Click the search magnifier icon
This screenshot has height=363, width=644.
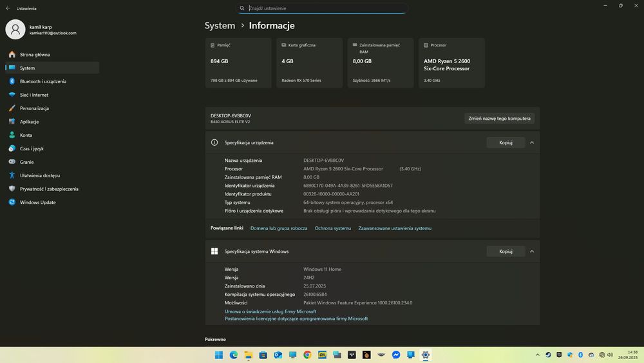pyautogui.click(x=242, y=8)
